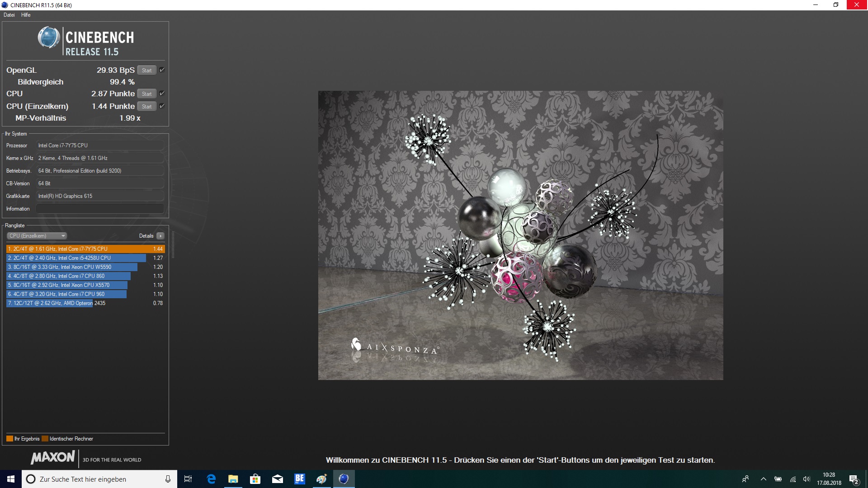Click the Information input field
The image size is (868, 488).
pos(100,209)
